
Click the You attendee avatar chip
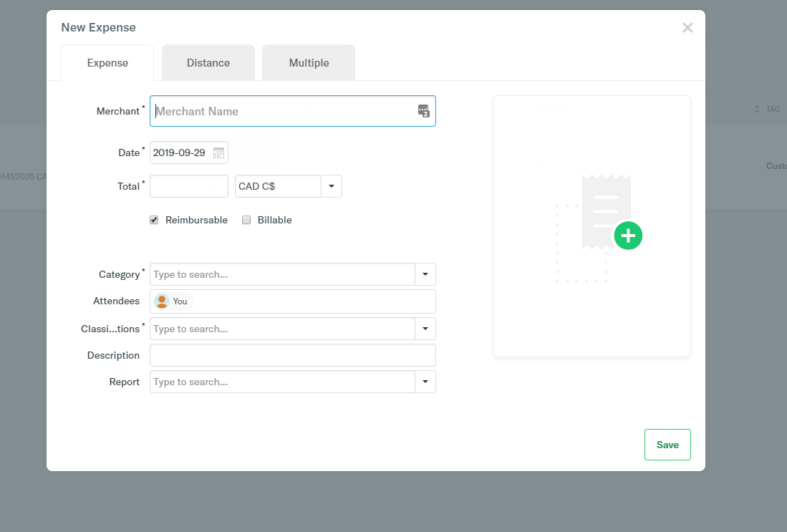173,301
